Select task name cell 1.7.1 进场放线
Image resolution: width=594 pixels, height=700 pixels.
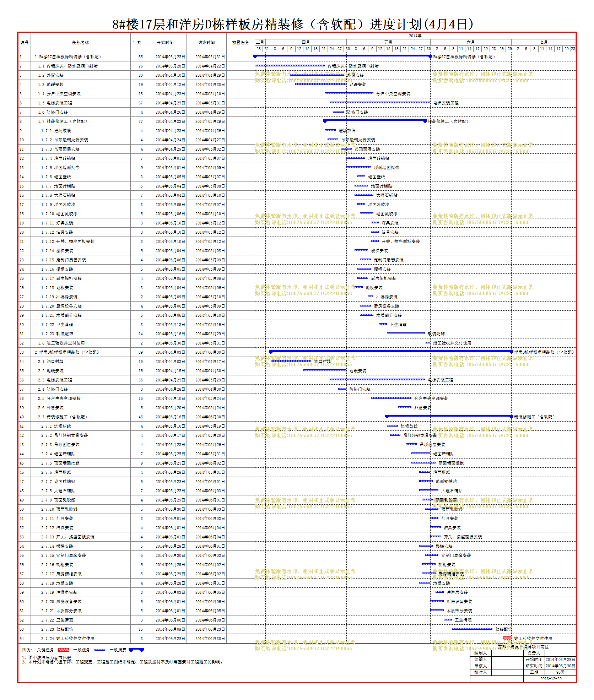click(80, 131)
